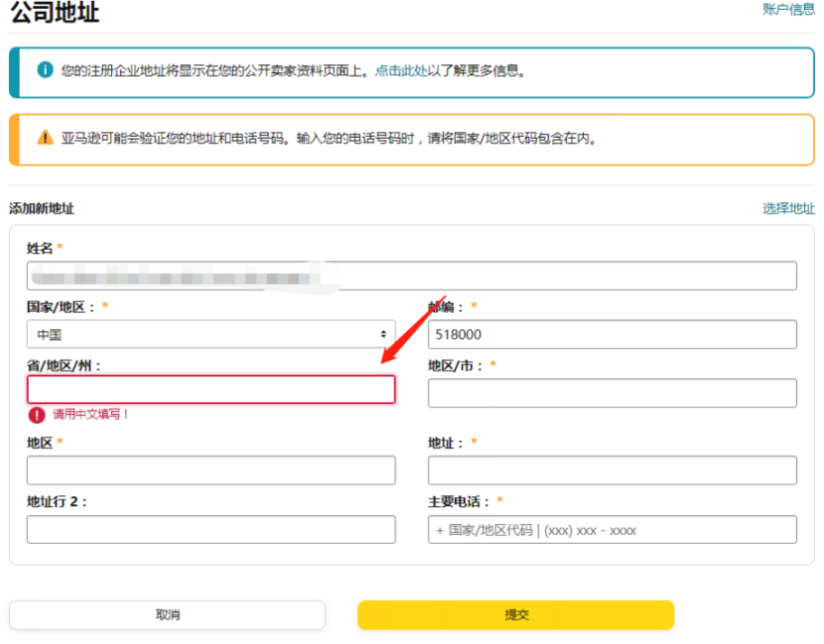
Task: Open the 账户信息 link at top right
Action: [x=788, y=9]
